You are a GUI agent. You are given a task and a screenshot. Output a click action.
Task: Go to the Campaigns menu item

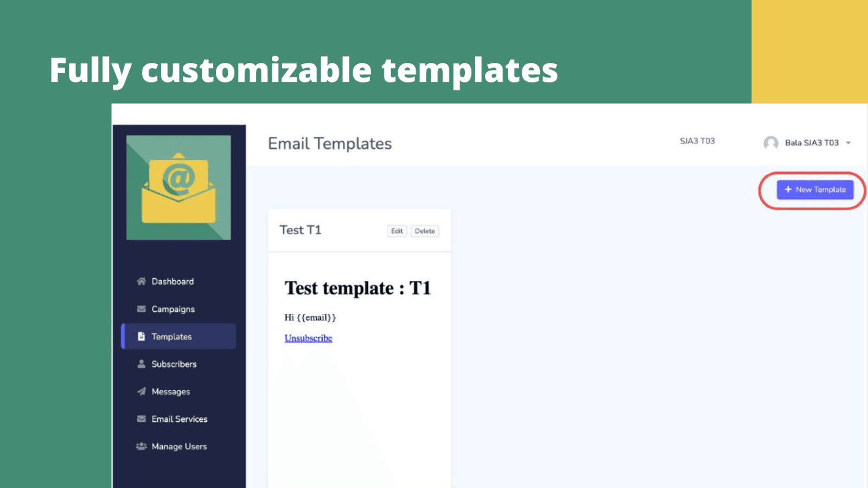(173, 309)
